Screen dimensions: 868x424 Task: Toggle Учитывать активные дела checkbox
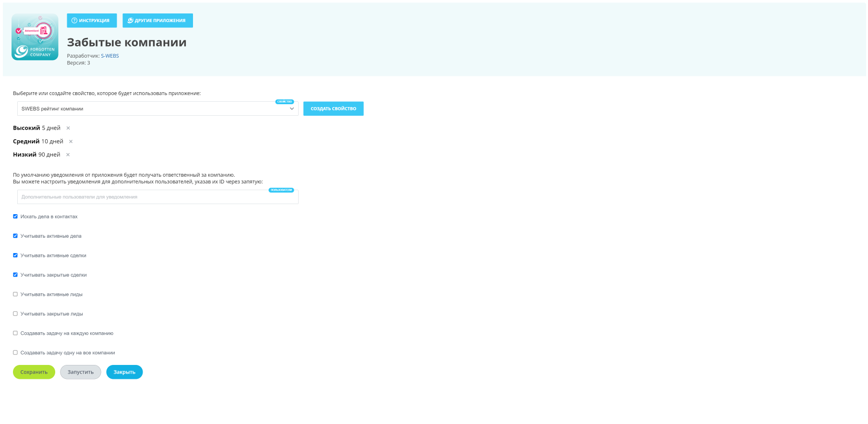click(15, 236)
